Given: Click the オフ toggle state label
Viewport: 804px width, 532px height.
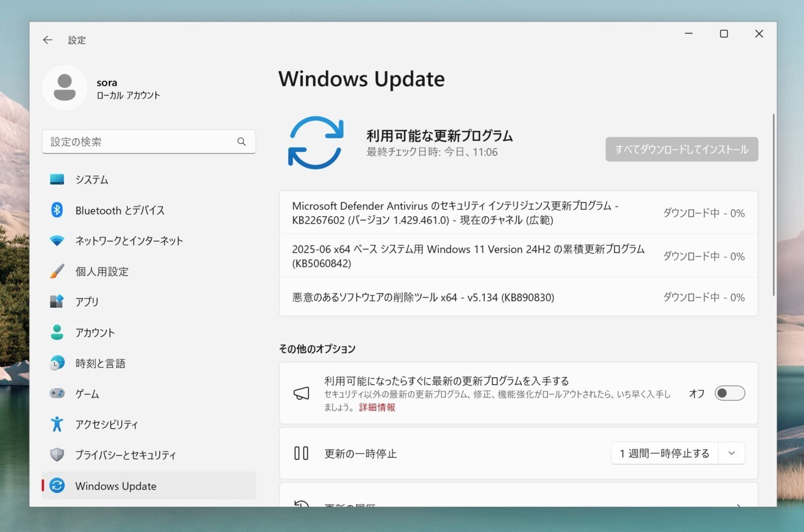Looking at the screenshot, I should coord(697,394).
